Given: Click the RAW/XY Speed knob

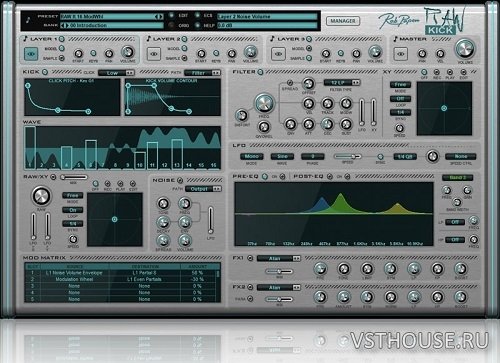Looking at the screenshot, I should 73,239.
